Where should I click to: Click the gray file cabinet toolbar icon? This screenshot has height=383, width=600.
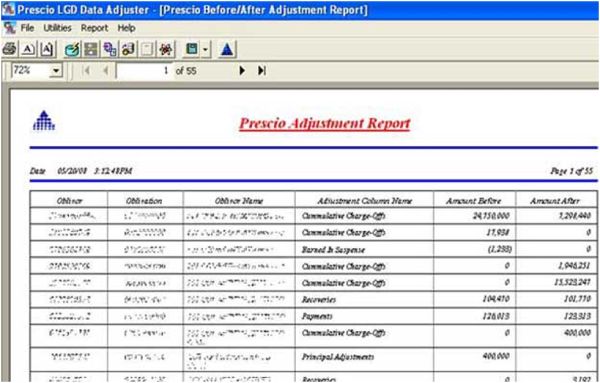tap(91, 49)
